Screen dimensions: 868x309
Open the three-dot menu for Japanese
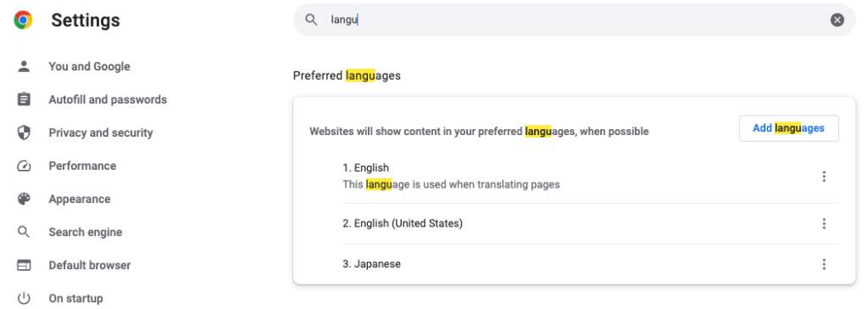point(824,264)
